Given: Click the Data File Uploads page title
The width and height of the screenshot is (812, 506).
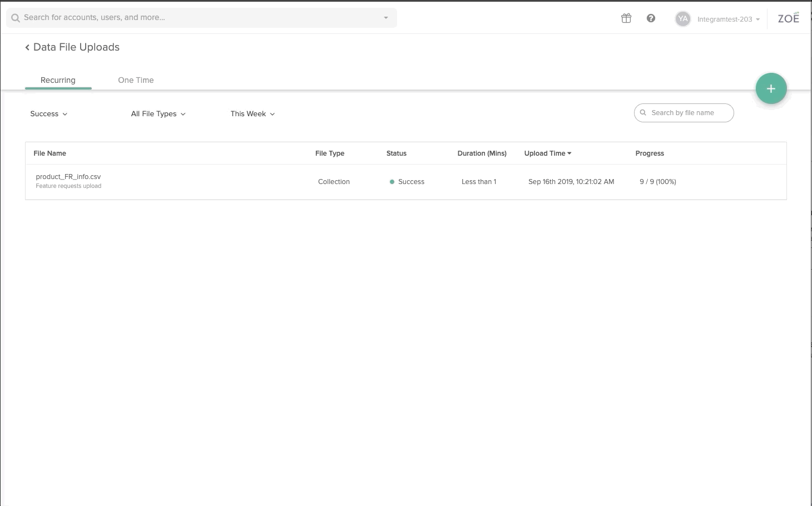Looking at the screenshot, I should [76, 47].
